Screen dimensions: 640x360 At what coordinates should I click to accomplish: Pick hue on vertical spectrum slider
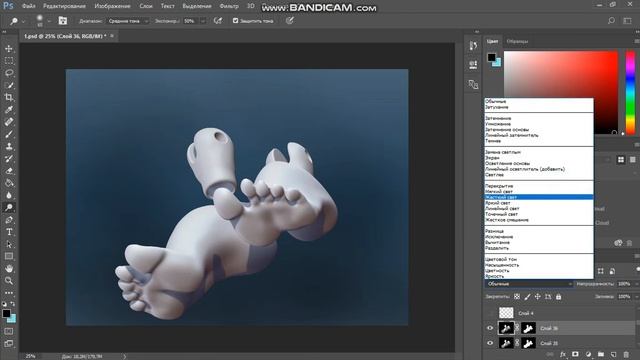pos(631,93)
